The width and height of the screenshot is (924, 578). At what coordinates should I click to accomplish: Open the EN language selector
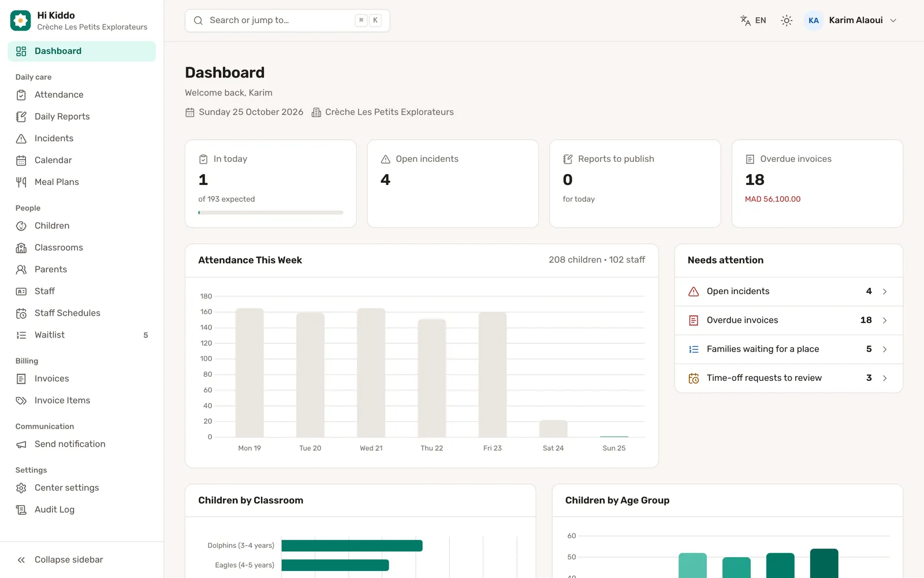(x=753, y=20)
